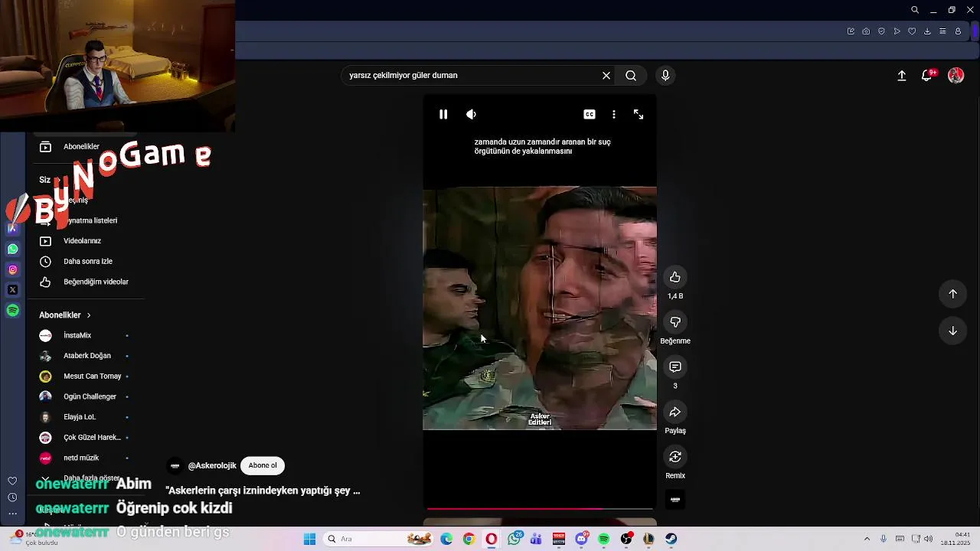Open Microsoft Edge from taskbar
The image size is (980, 551).
[446, 539]
